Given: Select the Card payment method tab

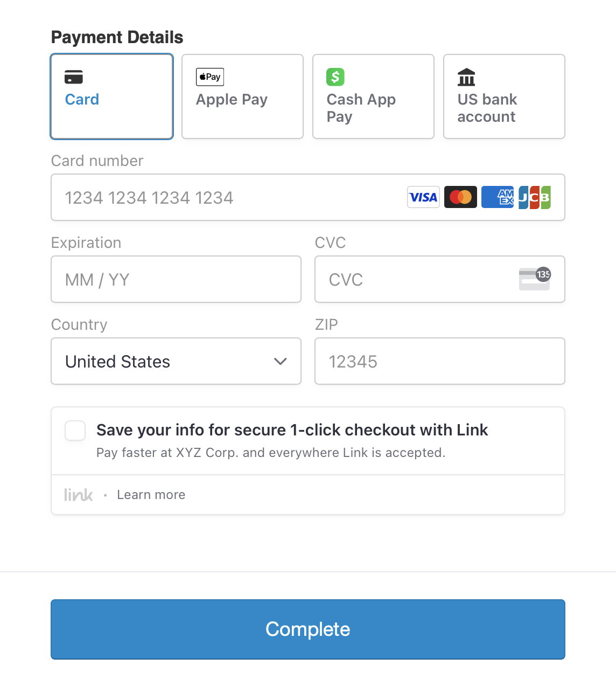Looking at the screenshot, I should tap(112, 96).
